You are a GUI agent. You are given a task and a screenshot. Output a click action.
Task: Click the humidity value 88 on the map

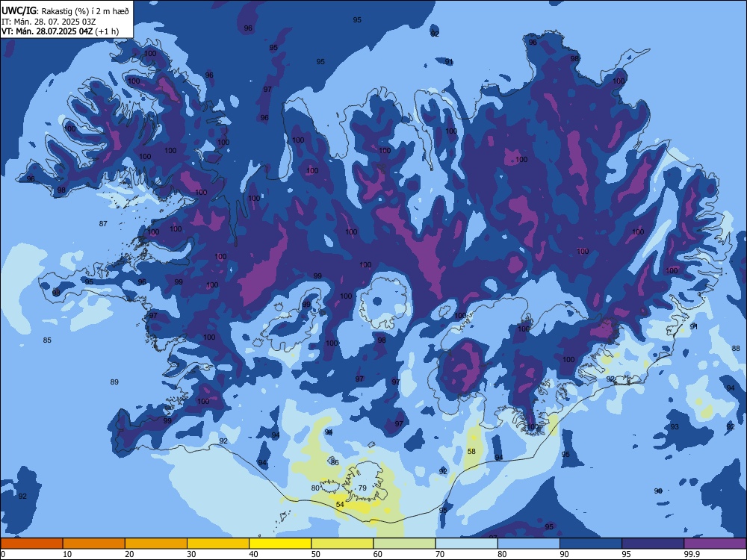pyautogui.click(x=736, y=348)
